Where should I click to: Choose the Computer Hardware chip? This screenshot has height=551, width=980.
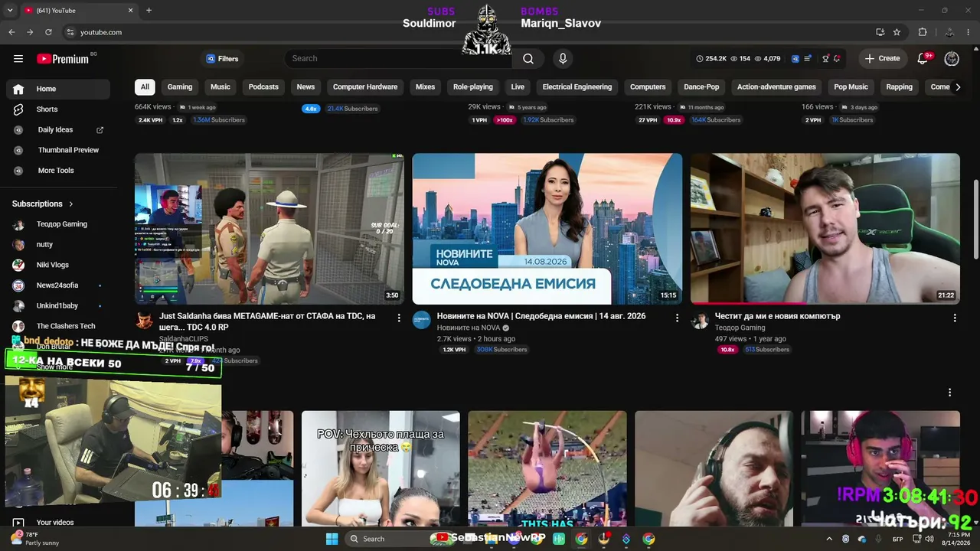pos(365,87)
